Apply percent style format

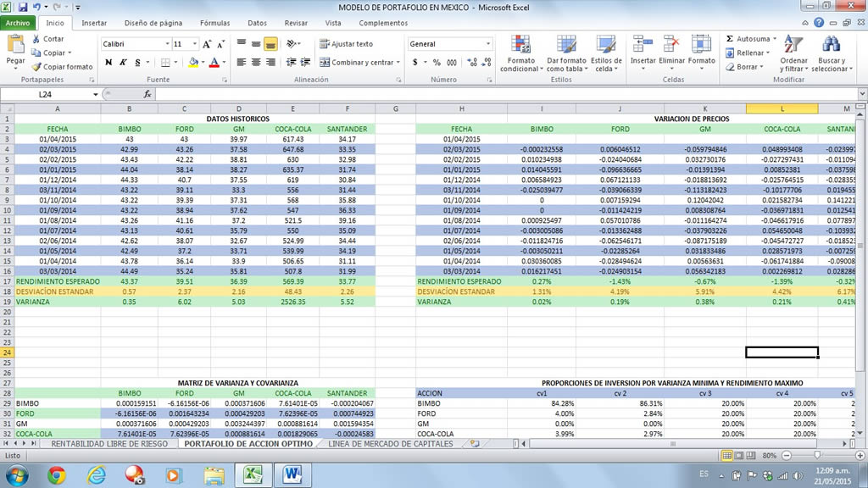(x=437, y=63)
